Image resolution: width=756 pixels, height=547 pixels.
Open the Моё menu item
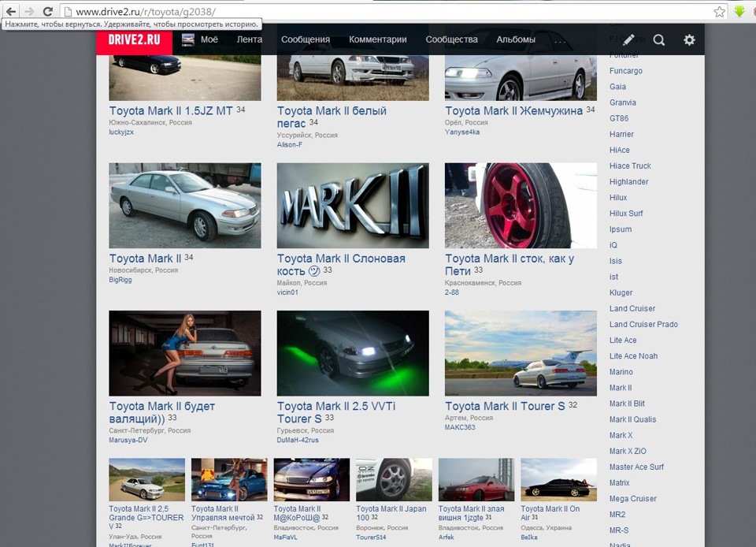(x=209, y=39)
